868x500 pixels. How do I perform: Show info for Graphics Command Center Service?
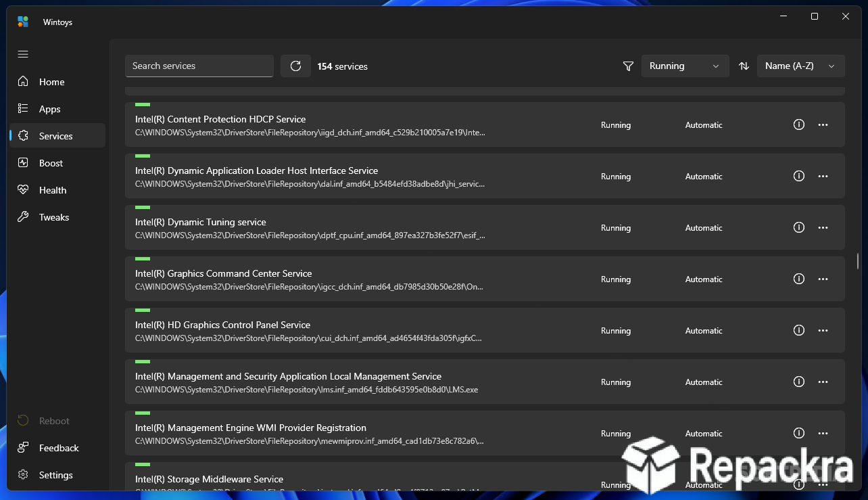tap(798, 279)
